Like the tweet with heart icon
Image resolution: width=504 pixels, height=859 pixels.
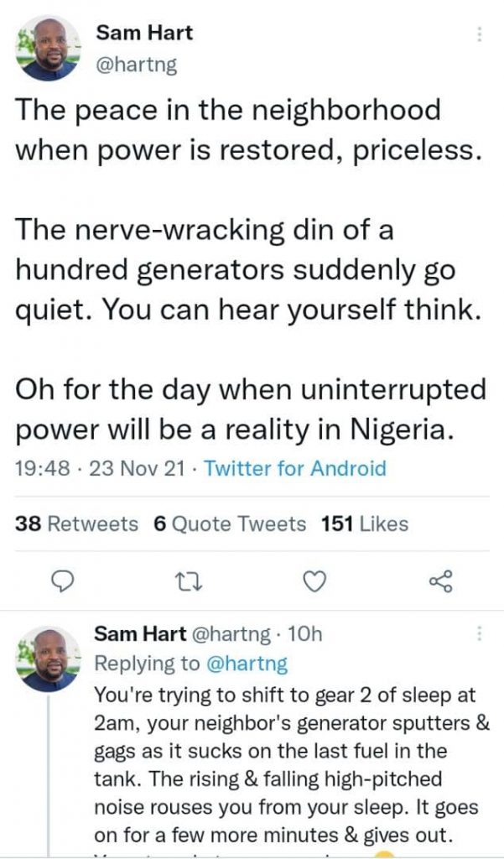314,580
